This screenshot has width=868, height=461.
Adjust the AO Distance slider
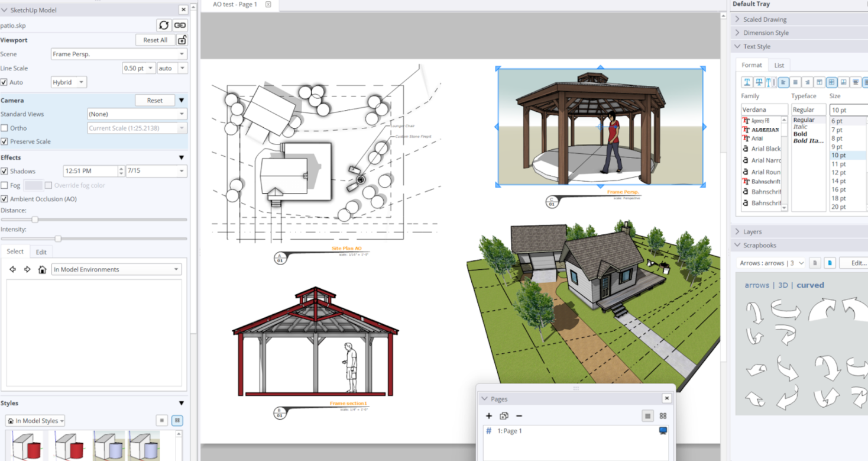(x=35, y=220)
